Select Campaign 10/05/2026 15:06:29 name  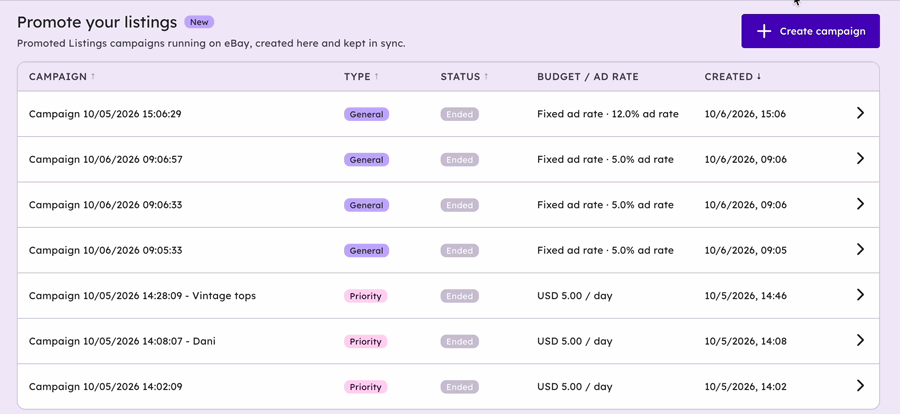(105, 114)
